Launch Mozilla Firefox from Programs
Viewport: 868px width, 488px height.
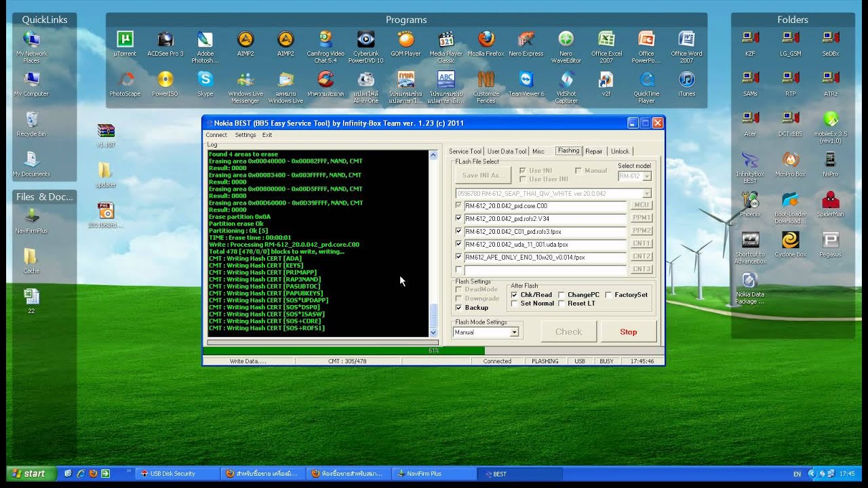pyautogui.click(x=486, y=39)
